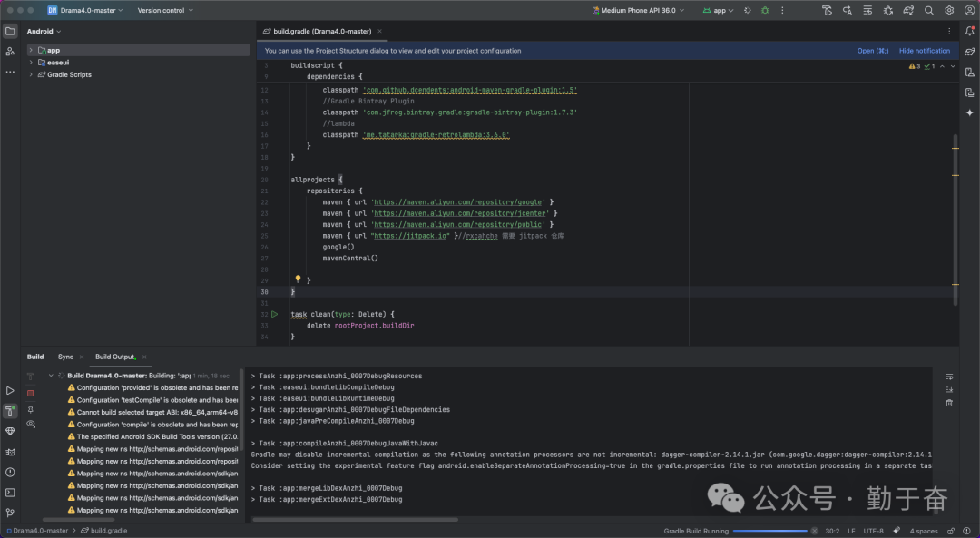Run the clean task gutter icon
This screenshot has height=538, width=980.
[274, 314]
